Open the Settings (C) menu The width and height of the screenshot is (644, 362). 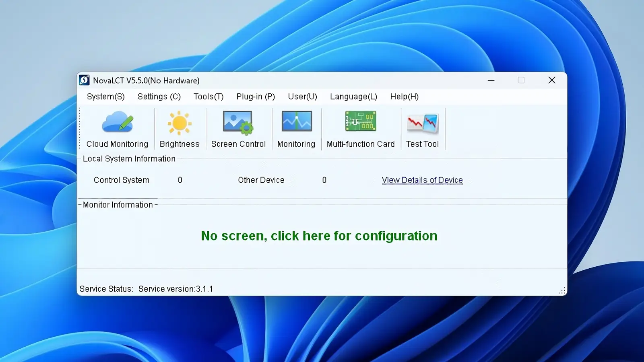(159, 97)
